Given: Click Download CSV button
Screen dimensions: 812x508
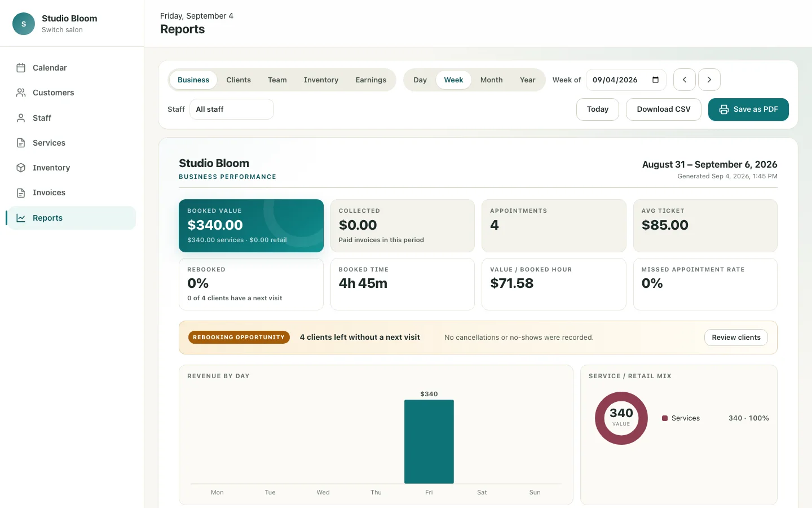Looking at the screenshot, I should (664, 110).
